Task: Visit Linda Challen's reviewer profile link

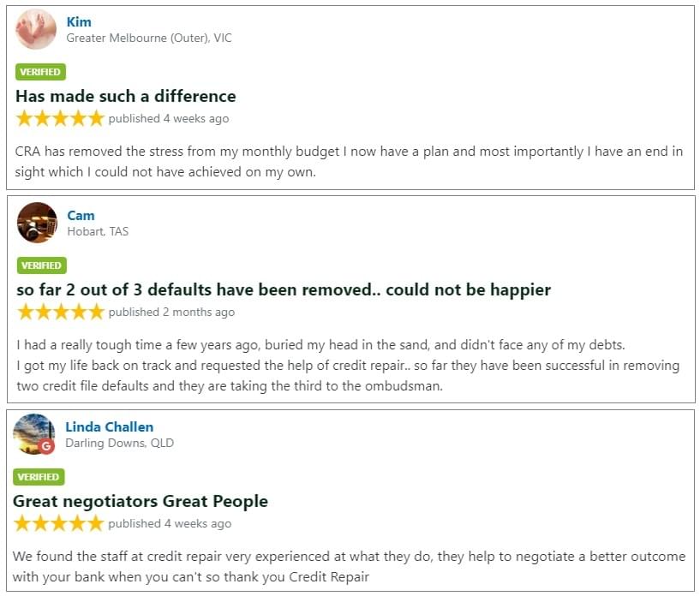Action: point(109,426)
